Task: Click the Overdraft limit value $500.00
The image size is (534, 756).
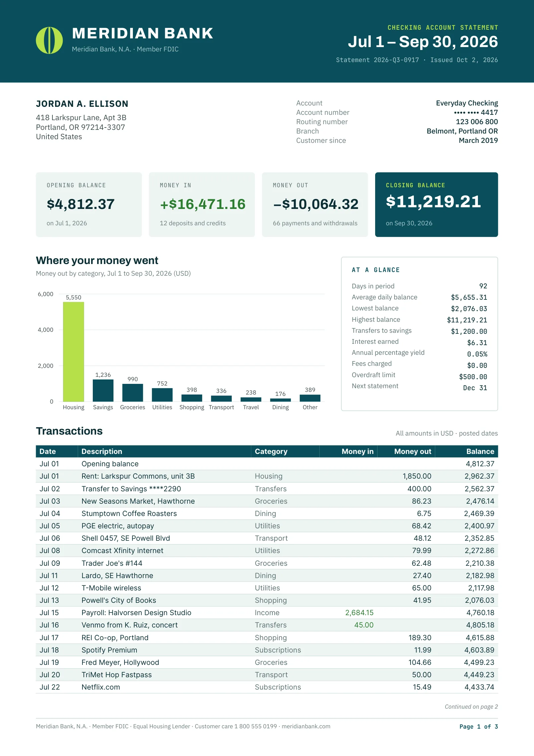Action: pos(473,377)
